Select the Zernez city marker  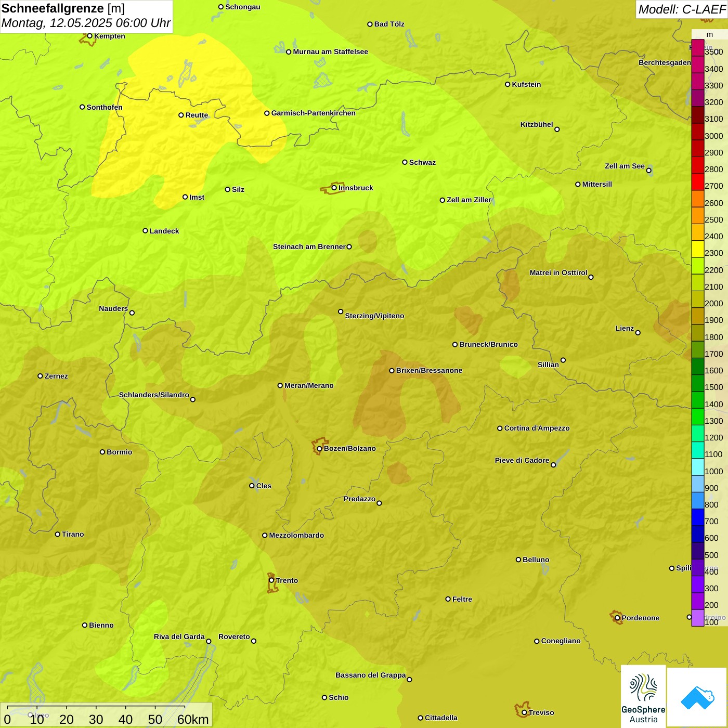[x=40, y=376]
